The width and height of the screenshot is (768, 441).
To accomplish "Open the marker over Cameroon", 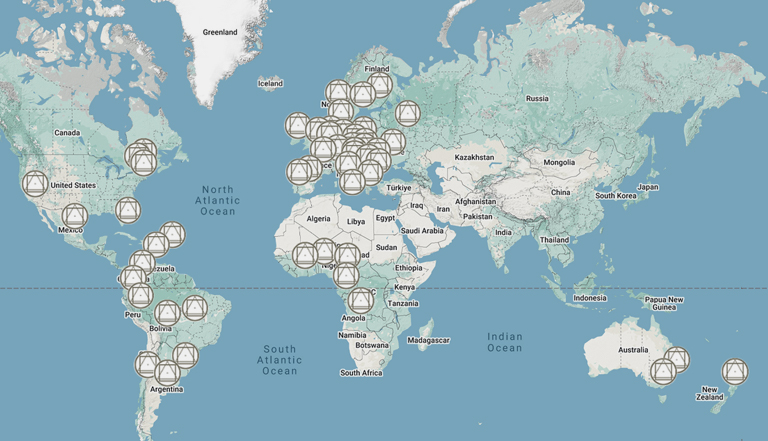I will tap(346, 275).
